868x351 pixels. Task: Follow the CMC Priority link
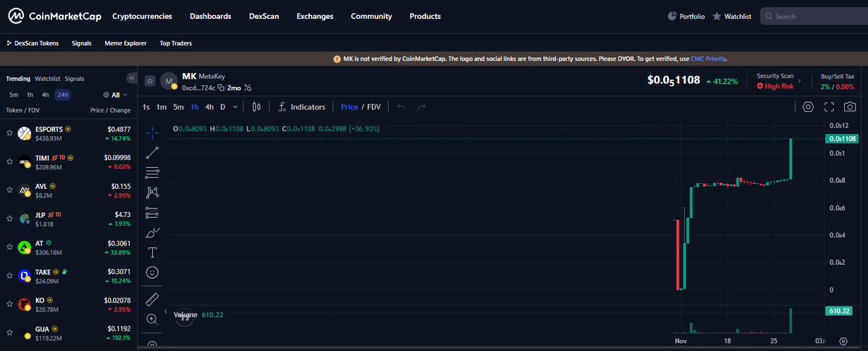point(708,59)
